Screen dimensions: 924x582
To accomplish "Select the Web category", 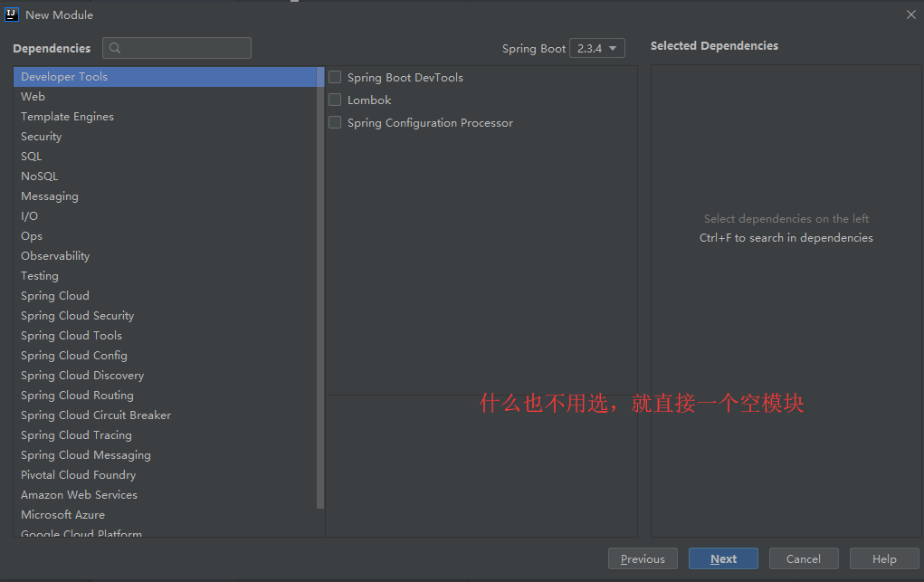I will pos(165,97).
